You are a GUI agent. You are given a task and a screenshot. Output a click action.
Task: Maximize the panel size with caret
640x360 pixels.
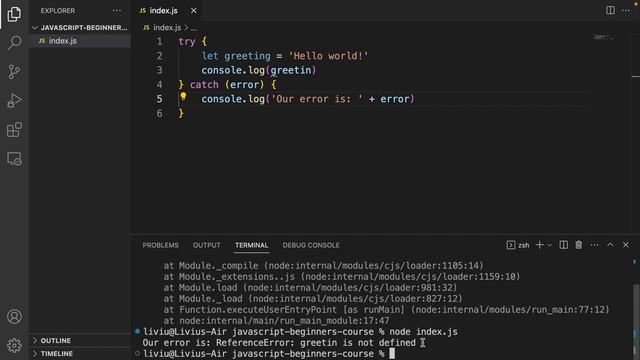(610, 245)
